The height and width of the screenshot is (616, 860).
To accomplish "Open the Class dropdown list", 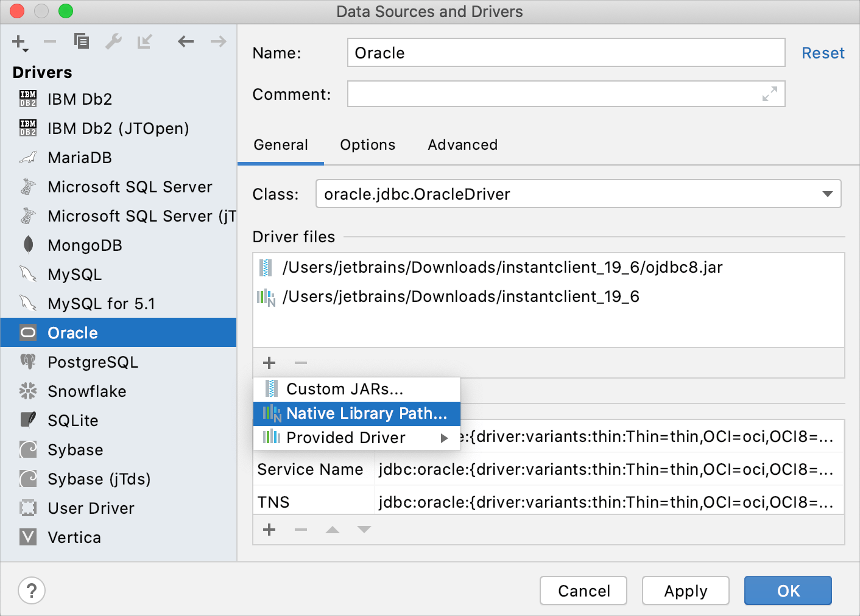I will 827,194.
